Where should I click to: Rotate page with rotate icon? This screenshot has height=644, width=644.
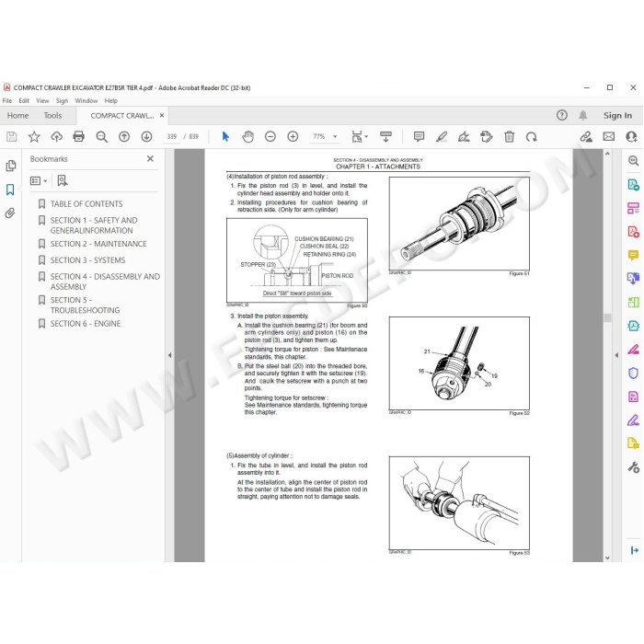[x=532, y=136]
